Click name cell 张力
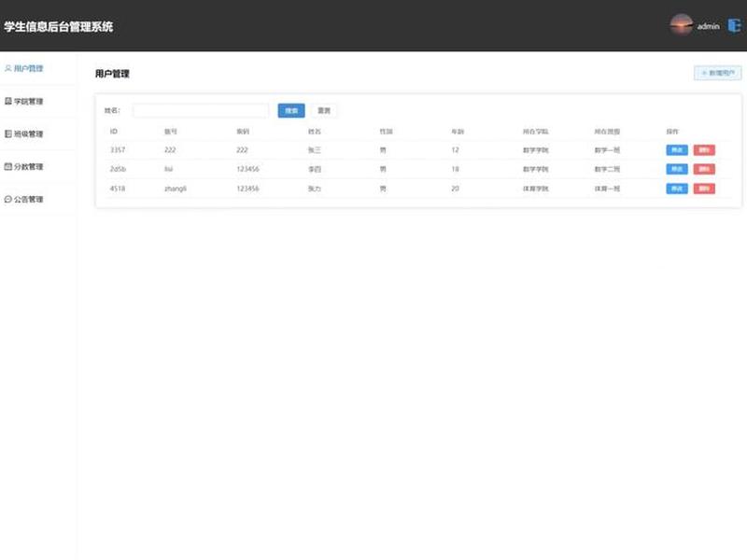Image resolution: width=747 pixels, height=560 pixels. coord(315,189)
